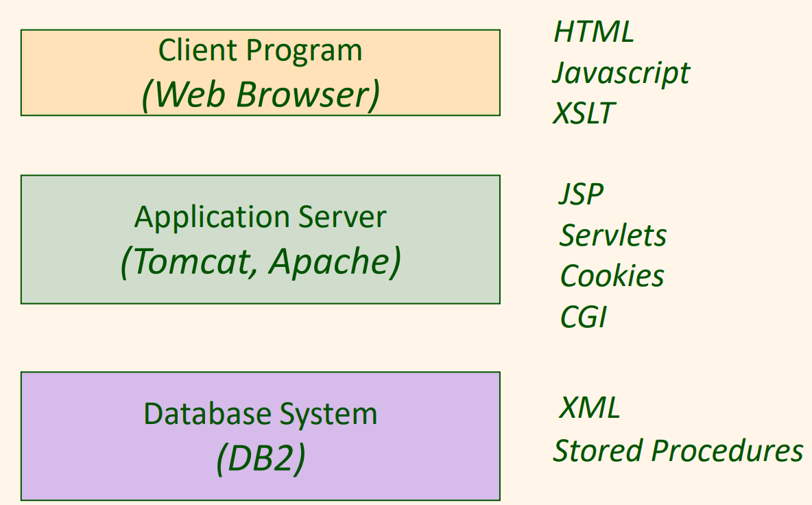812x505 pixels.
Task: Click the Servlets text
Action: click(613, 235)
